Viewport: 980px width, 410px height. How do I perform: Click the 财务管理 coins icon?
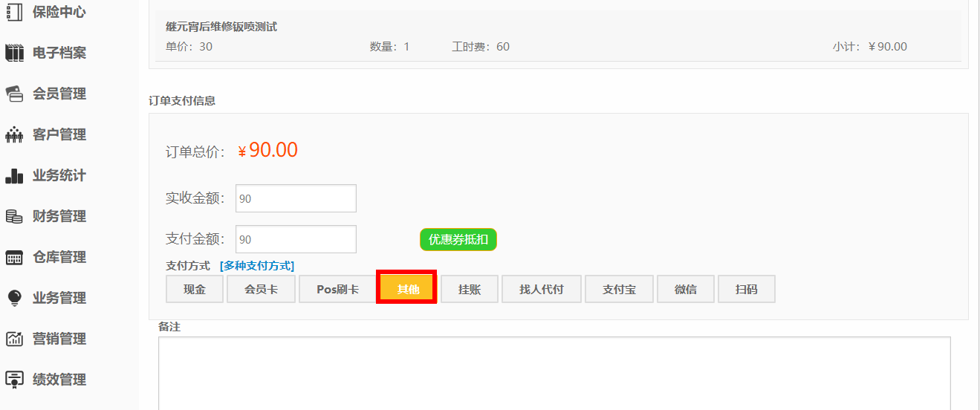click(x=14, y=217)
